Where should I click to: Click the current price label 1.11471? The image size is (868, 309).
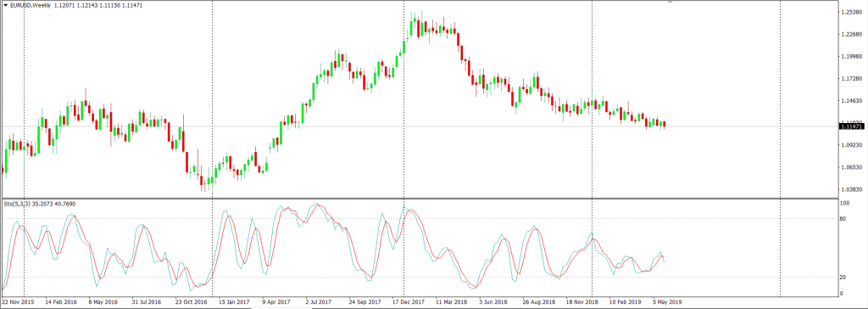851,126
